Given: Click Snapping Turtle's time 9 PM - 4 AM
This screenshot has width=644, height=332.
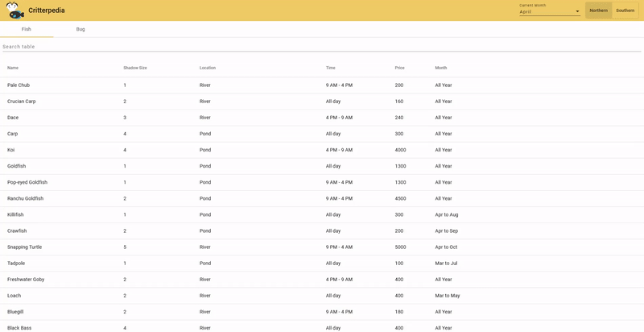Looking at the screenshot, I should 339,247.
